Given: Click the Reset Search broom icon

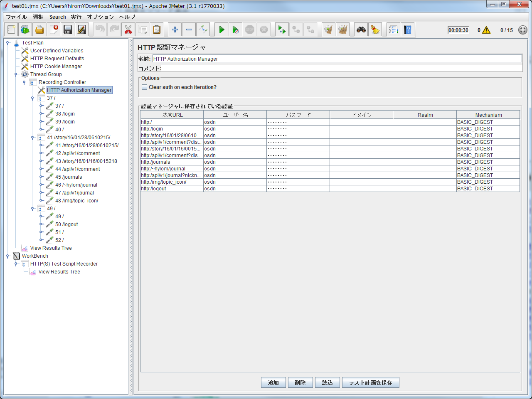Looking at the screenshot, I should [x=375, y=30].
